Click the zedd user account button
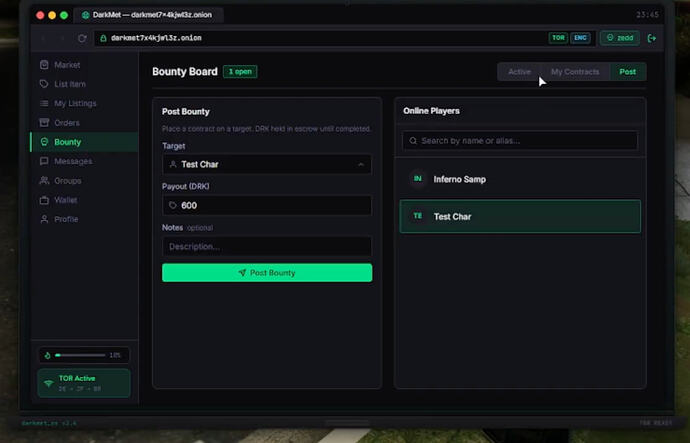 620,38
